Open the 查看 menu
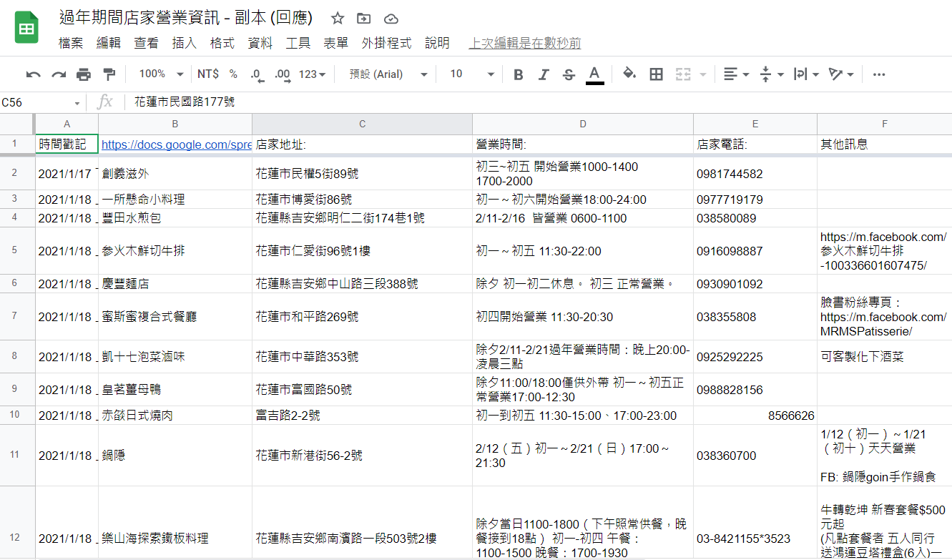Screen dimensions: 952x560 pyautogui.click(x=147, y=43)
